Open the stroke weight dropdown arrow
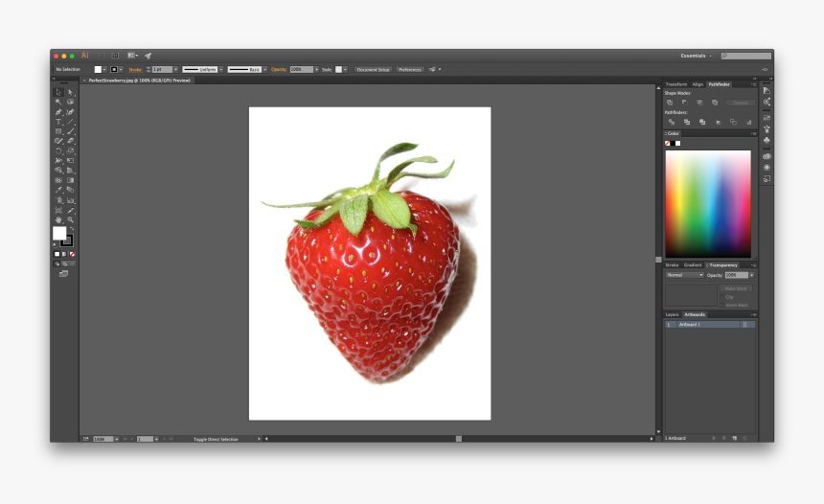The width and height of the screenshot is (824, 504). click(x=175, y=69)
